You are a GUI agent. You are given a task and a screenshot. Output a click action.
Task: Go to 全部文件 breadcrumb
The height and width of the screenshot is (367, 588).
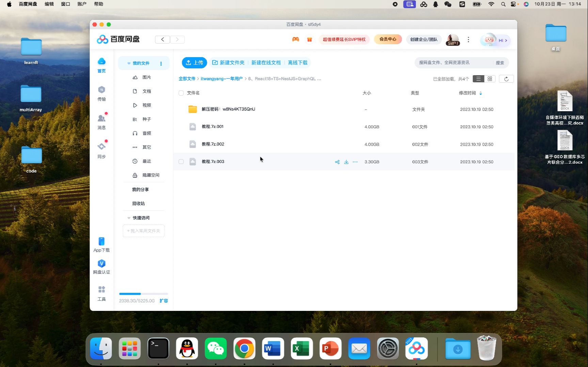[x=187, y=79]
